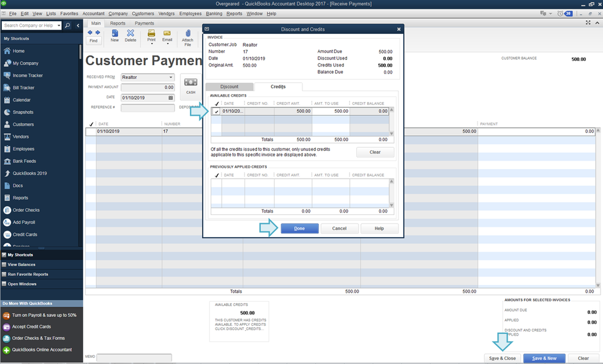Open Run Favorite Reports in sidebar
Screen dimensions: 603x364
tap(28, 274)
